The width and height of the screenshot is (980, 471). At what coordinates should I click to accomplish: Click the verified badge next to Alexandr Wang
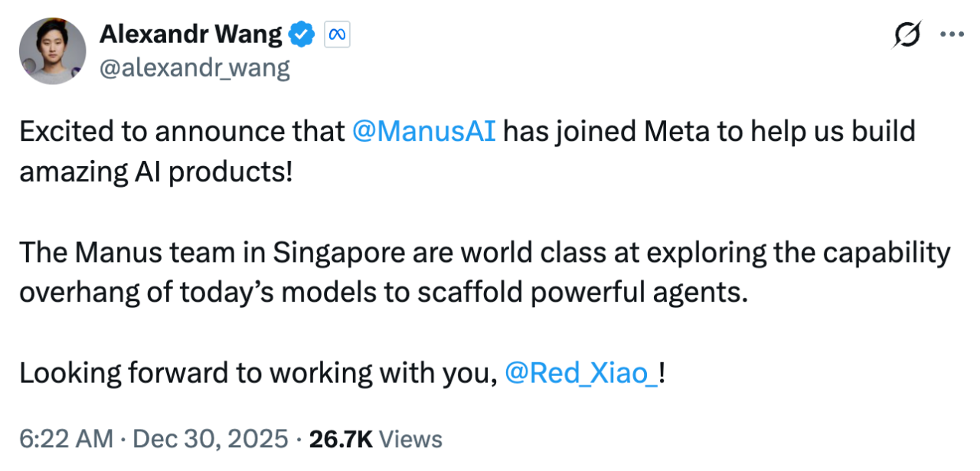[x=302, y=34]
